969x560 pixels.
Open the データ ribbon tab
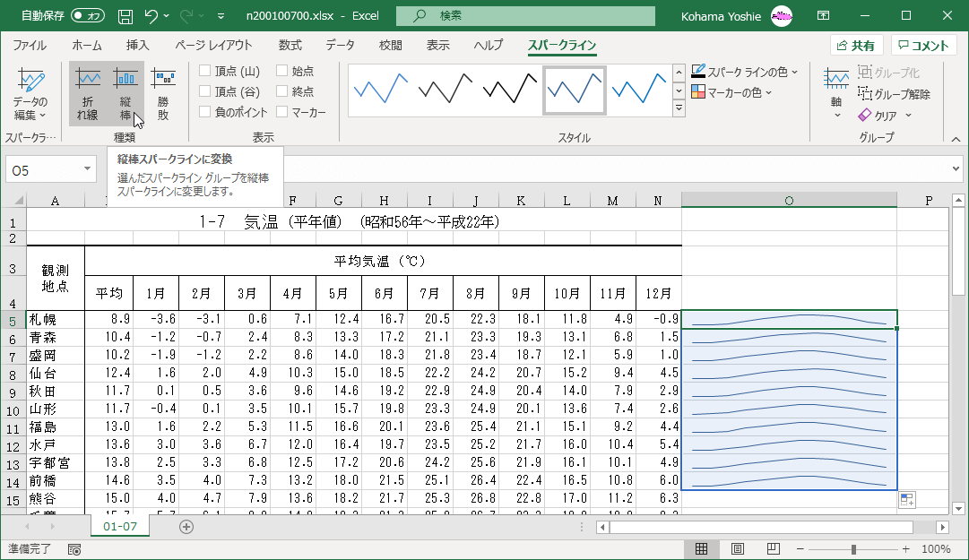(340, 45)
